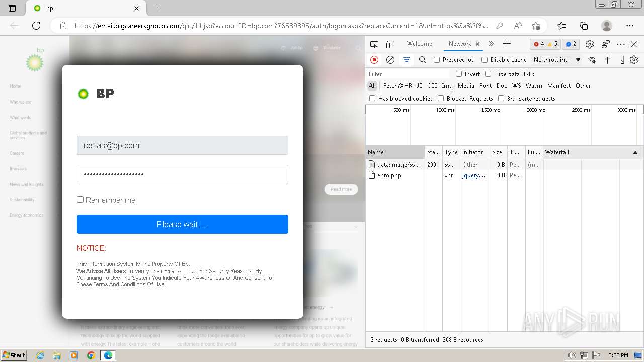Open Edge Collections icon
This screenshot has height=362, width=644.
pyautogui.click(x=584, y=26)
